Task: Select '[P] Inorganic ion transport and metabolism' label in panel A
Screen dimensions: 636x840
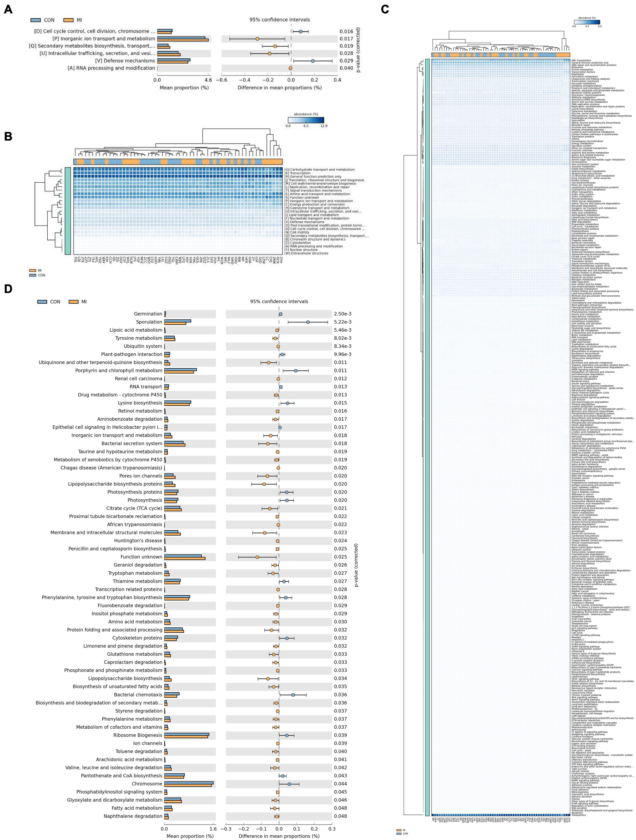Action: [104, 39]
